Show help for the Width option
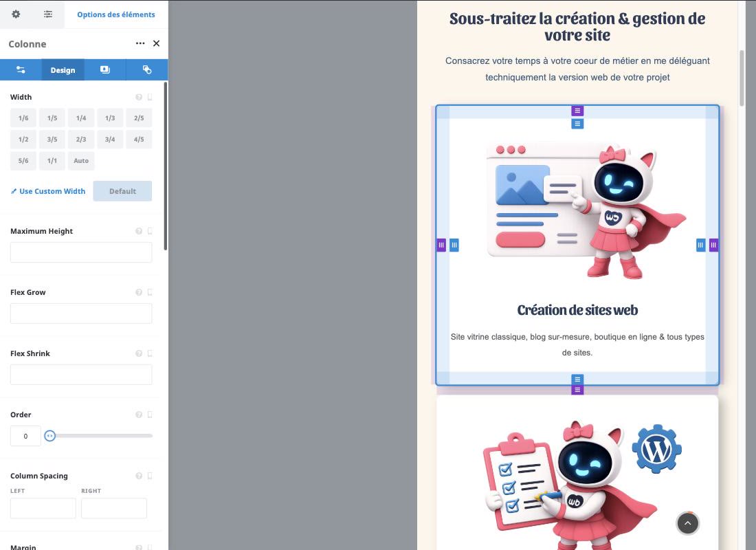 139,97
